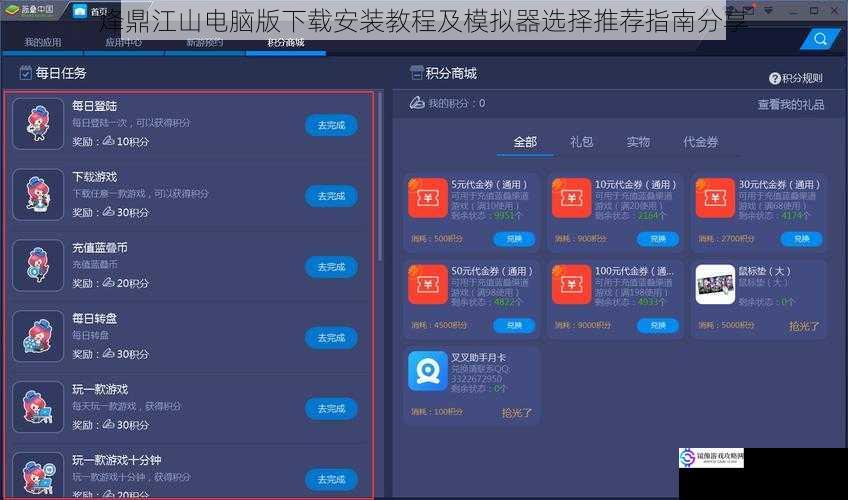
Task: Click 去完成 for the 充值蓝叠币 task
Action: point(331,267)
